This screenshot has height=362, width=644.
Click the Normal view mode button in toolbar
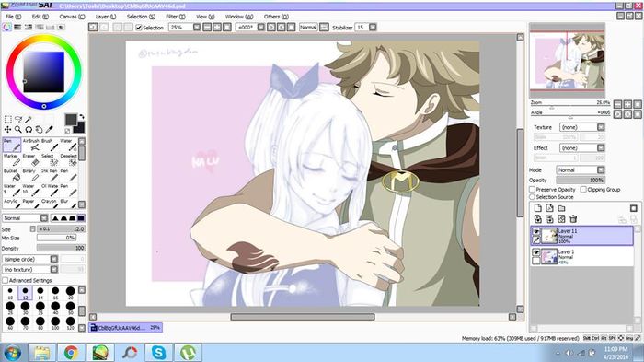pyautogui.click(x=308, y=27)
